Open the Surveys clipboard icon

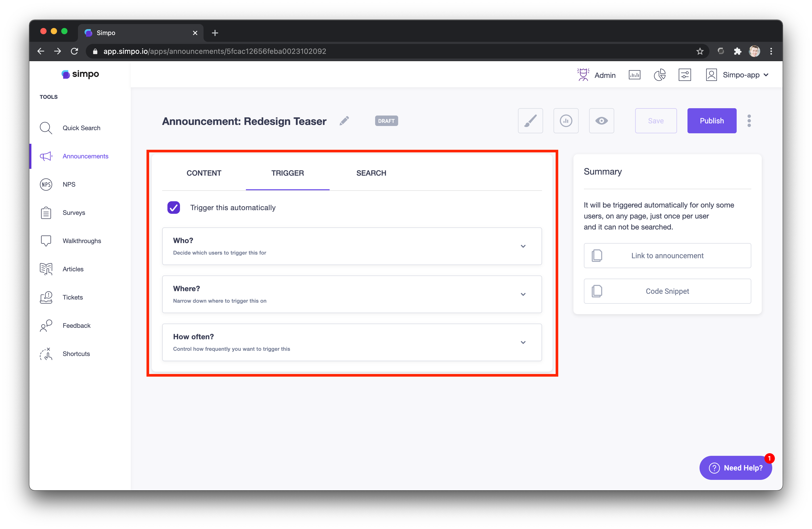(46, 213)
